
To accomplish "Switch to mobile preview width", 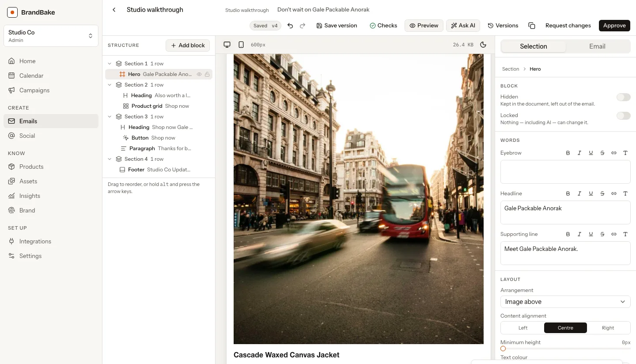I will click(241, 45).
